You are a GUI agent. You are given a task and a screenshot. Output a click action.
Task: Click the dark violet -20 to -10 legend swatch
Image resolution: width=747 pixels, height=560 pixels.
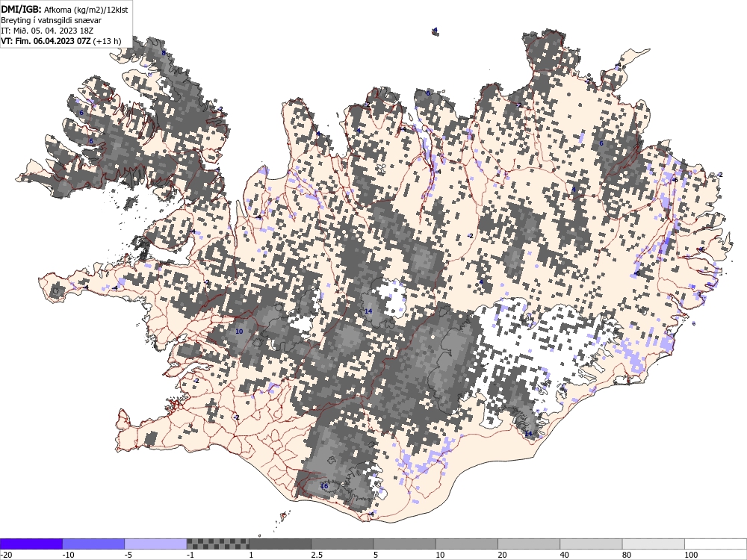(31, 544)
